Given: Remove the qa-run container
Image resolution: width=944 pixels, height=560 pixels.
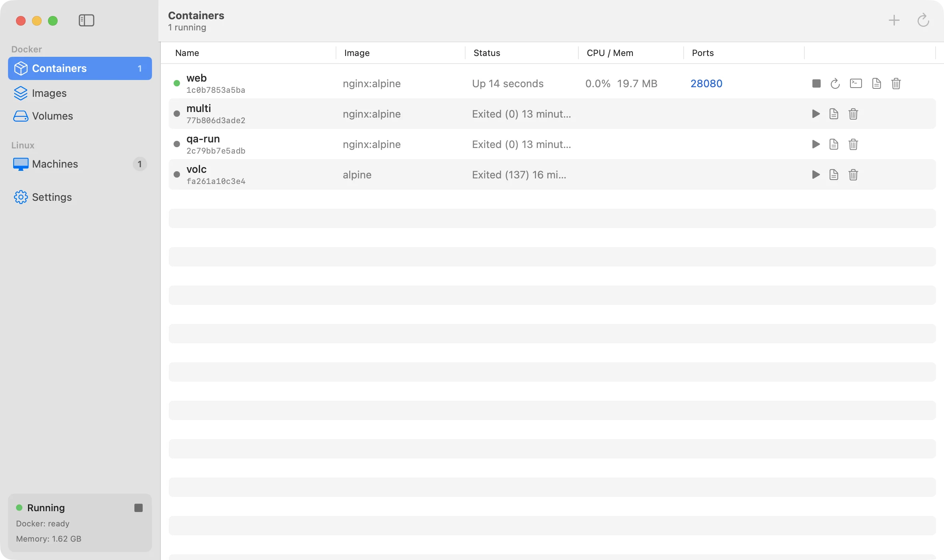Looking at the screenshot, I should tap(853, 144).
